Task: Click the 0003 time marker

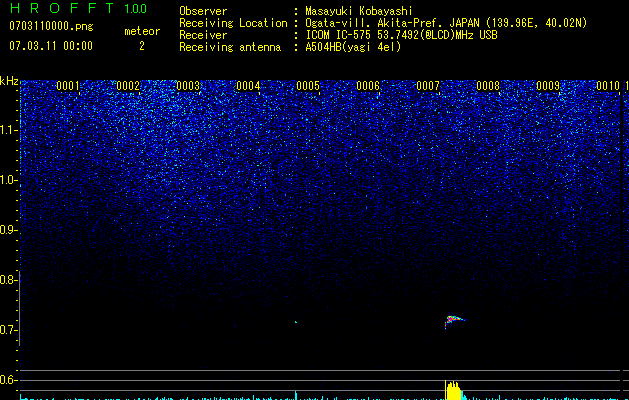Action: click(188, 86)
